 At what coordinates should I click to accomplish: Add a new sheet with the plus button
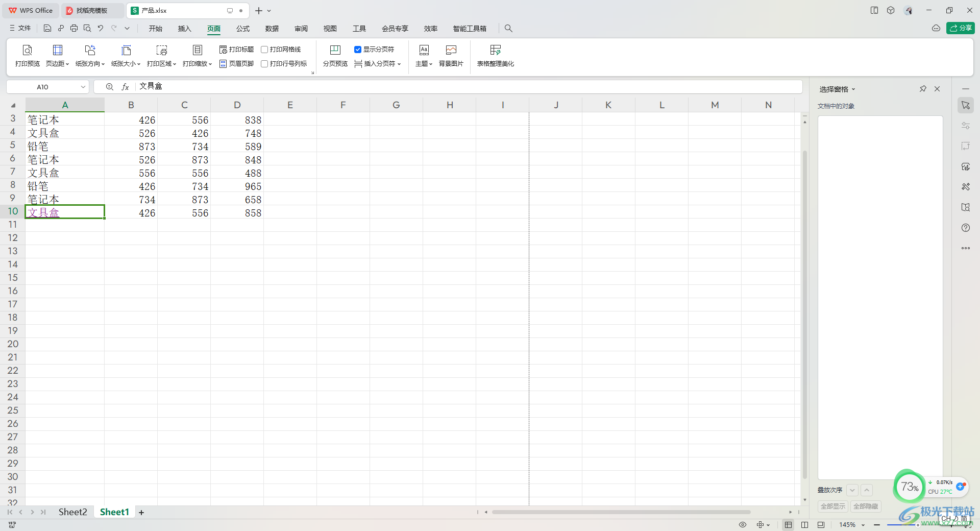[141, 513]
